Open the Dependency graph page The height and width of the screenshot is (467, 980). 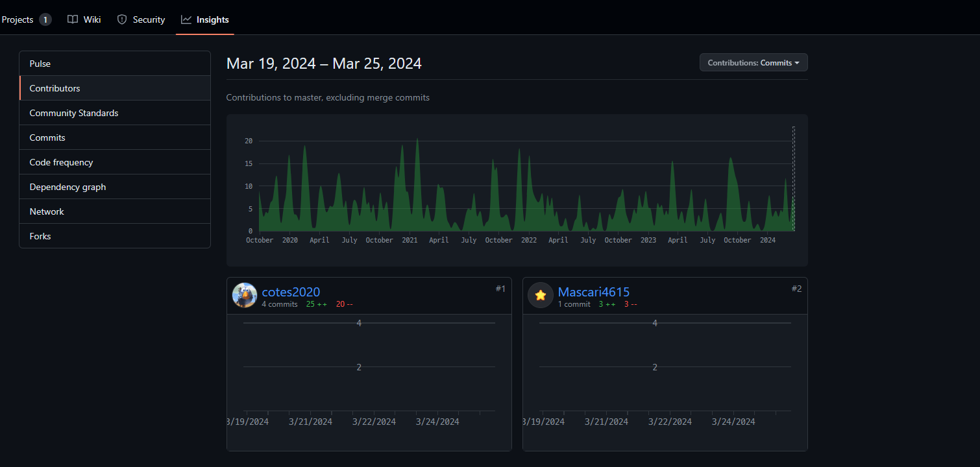(67, 187)
